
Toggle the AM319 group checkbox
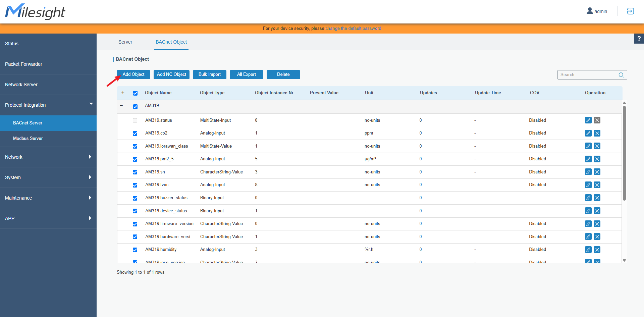coord(135,107)
